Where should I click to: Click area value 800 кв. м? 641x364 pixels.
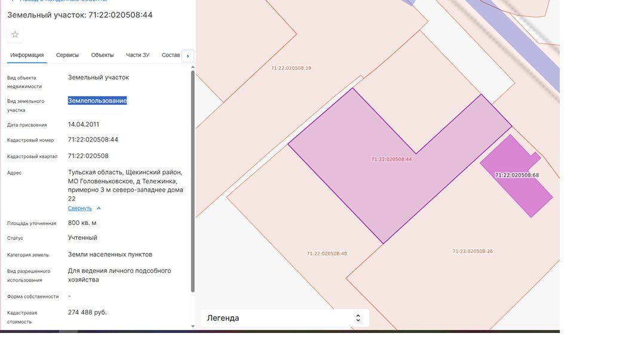tap(82, 223)
